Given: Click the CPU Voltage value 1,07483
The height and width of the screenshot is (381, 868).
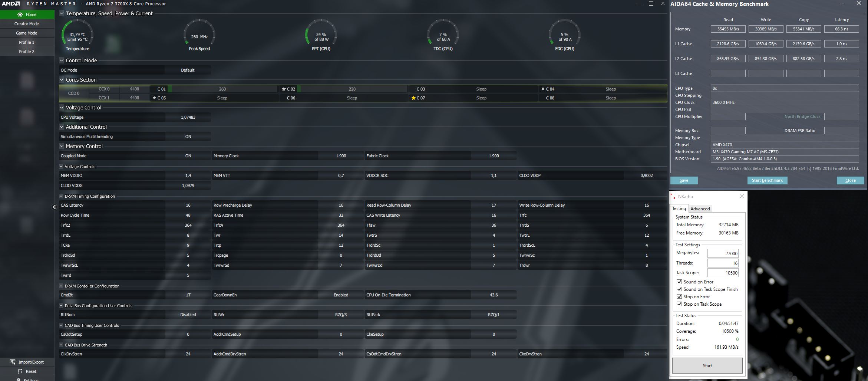Looking at the screenshot, I should (x=188, y=117).
